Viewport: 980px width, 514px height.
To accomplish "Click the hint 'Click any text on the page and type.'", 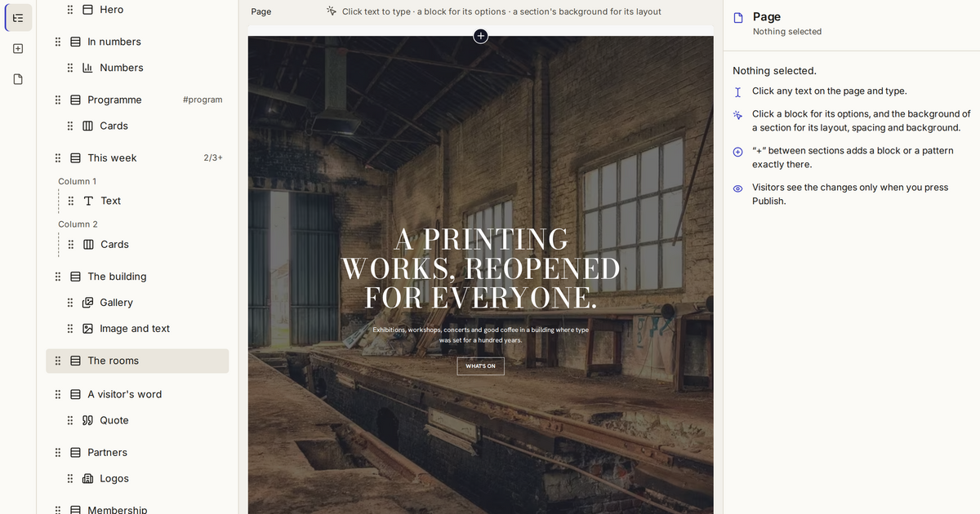I will coord(829,91).
